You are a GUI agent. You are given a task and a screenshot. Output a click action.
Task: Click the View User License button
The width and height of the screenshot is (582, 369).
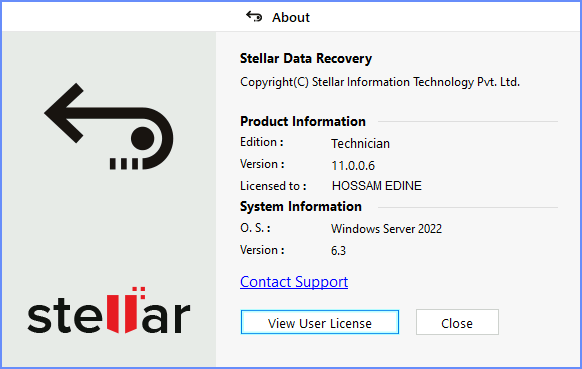click(320, 322)
